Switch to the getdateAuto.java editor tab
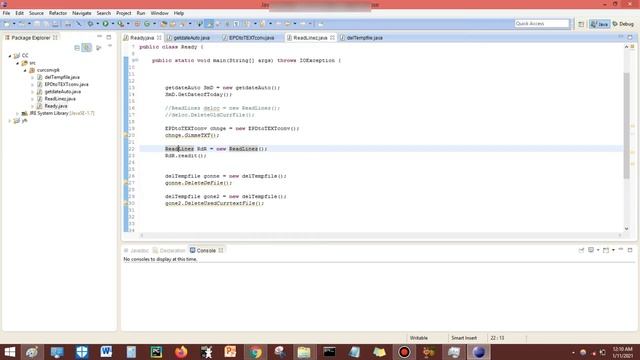 pos(191,38)
